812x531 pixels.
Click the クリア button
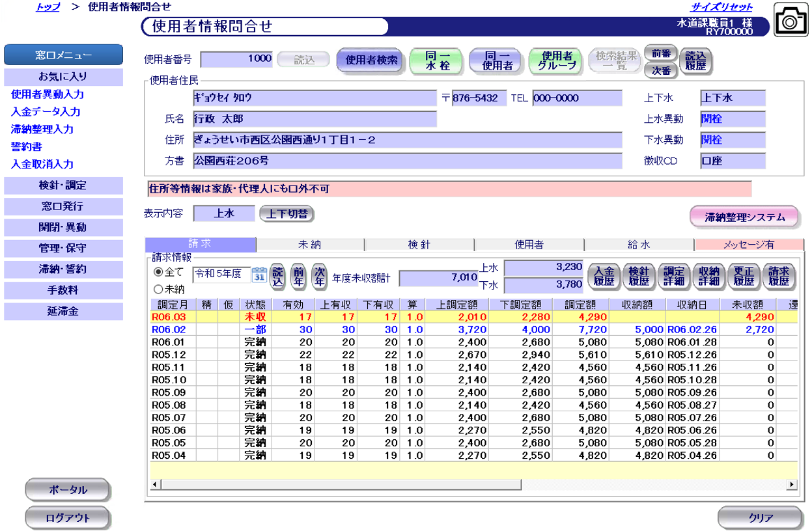click(761, 518)
